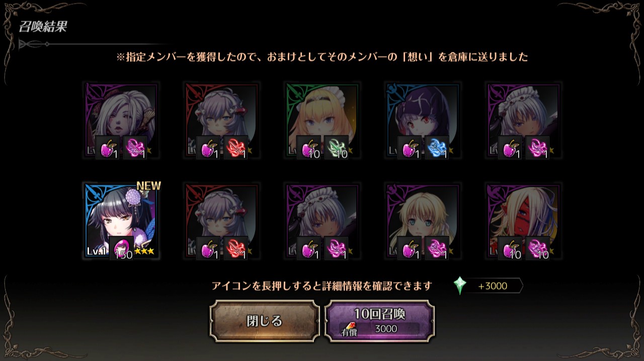Select the second-row purple-framed maid portrait
Viewport: 644px width, 361px height.
[323, 222]
